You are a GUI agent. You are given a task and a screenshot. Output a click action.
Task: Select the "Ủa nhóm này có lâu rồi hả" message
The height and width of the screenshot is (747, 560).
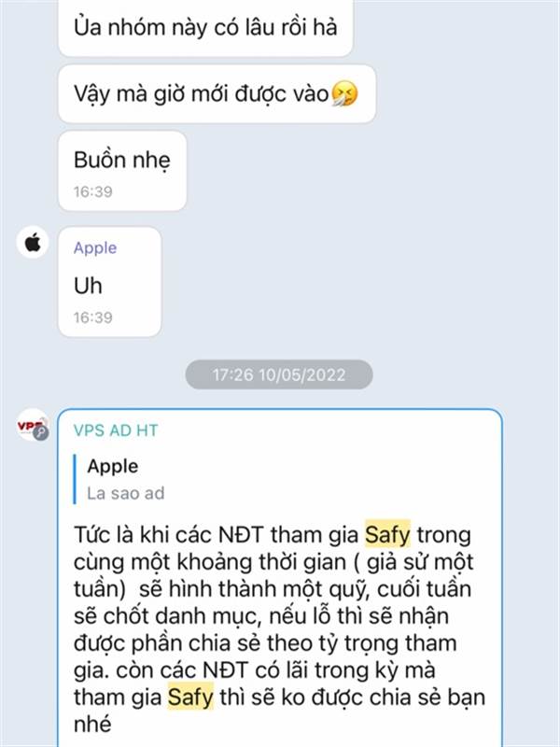(205, 28)
